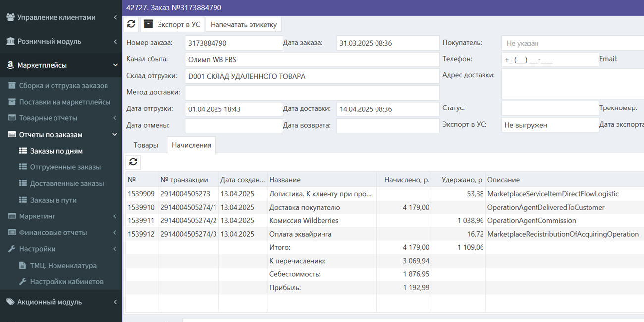Click the refresh icon above accruals table
The image size is (644, 322).
pos(133,161)
